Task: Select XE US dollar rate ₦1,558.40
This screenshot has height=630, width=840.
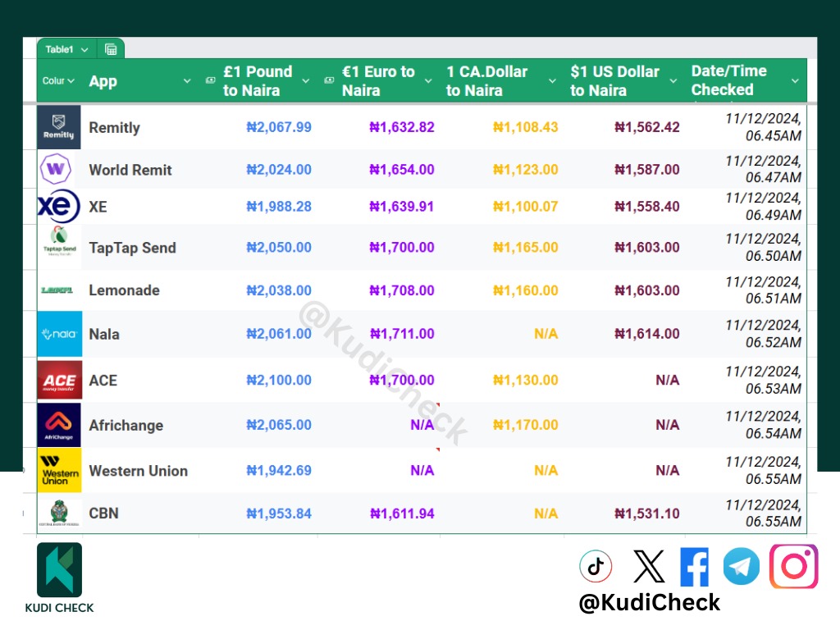Action: [x=646, y=207]
